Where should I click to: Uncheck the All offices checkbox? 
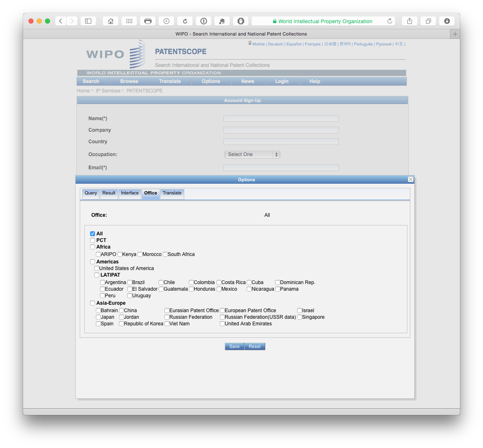[x=93, y=234]
